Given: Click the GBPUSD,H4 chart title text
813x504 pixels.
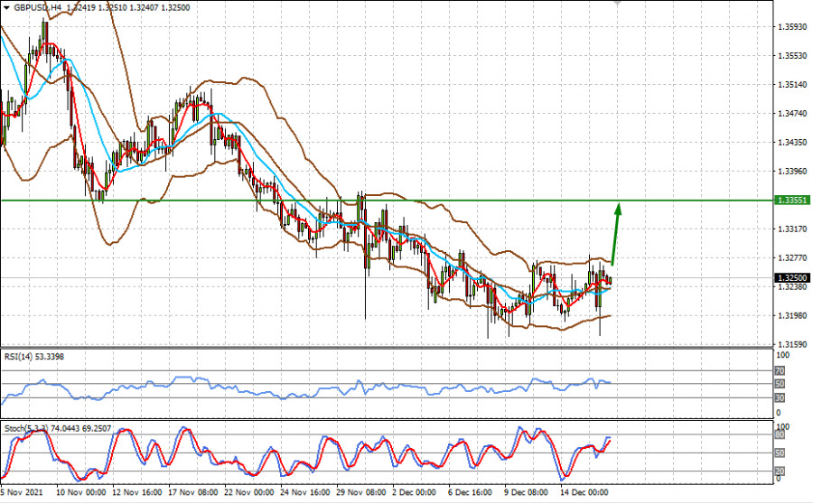Looking at the screenshot, I should [x=39, y=6].
